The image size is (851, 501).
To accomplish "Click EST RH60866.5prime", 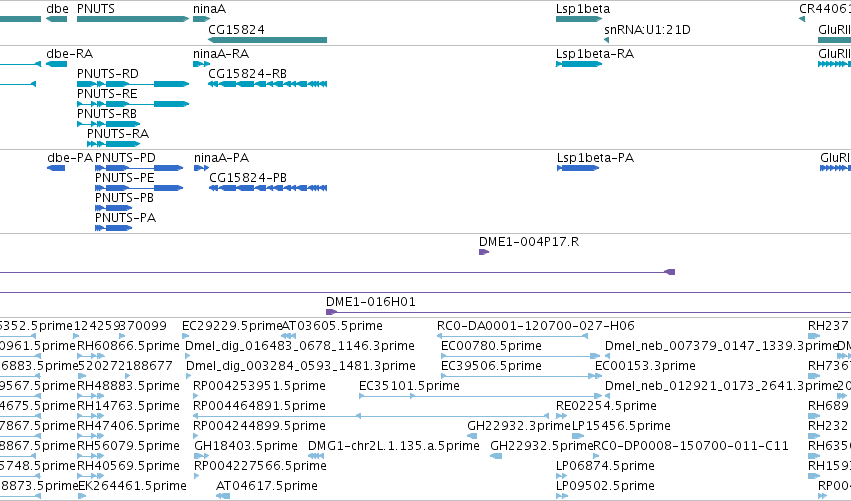I will 128,346.
